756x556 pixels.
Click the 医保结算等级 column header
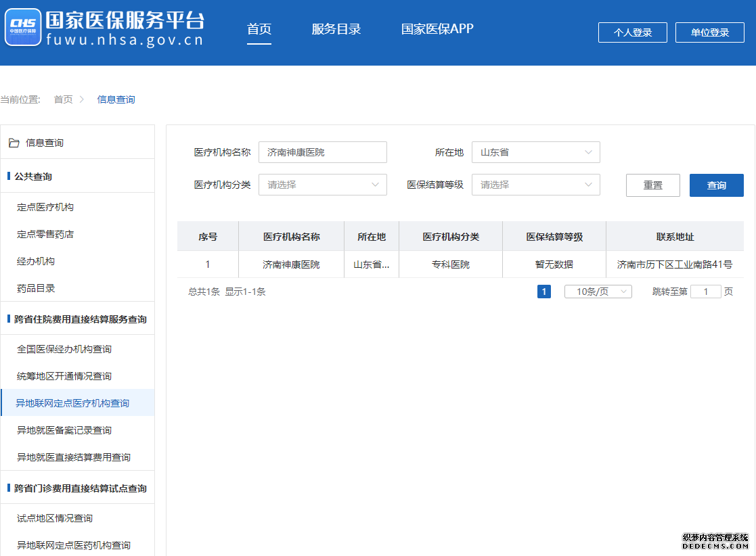[554, 237]
